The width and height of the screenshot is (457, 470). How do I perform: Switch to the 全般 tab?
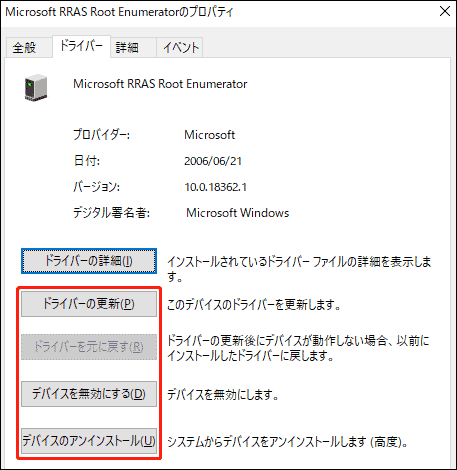coord(29,47)
